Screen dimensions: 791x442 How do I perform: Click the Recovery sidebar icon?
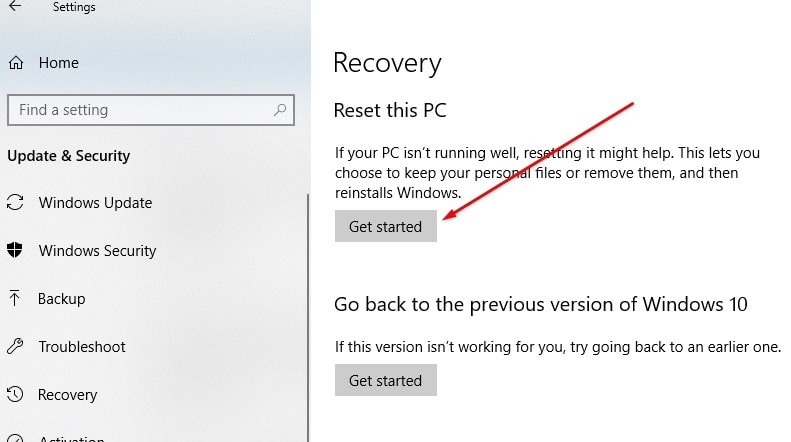pyautogui.click(x=15, y=395)
